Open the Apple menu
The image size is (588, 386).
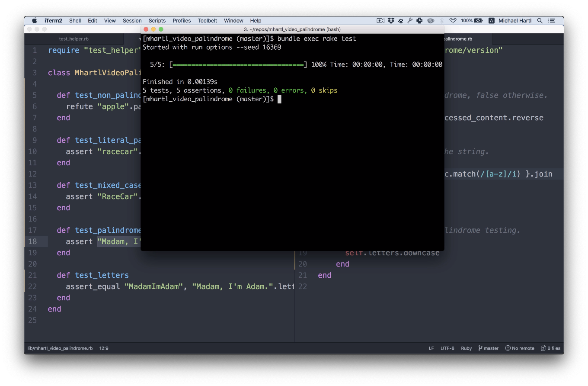[35, 20]
